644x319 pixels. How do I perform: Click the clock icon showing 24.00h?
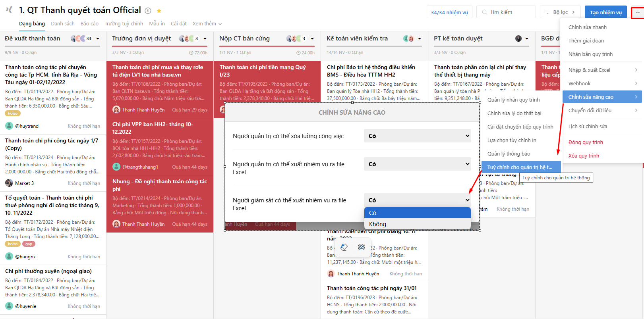point(298,53)
